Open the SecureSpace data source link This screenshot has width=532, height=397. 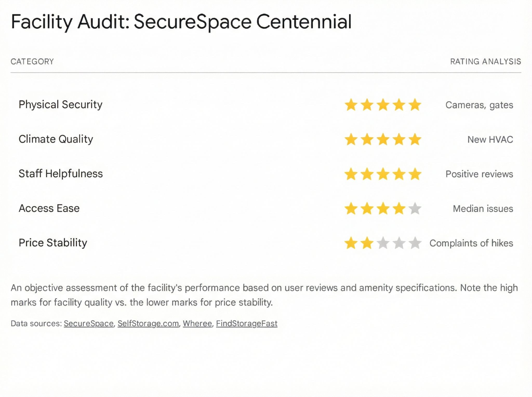89,324
